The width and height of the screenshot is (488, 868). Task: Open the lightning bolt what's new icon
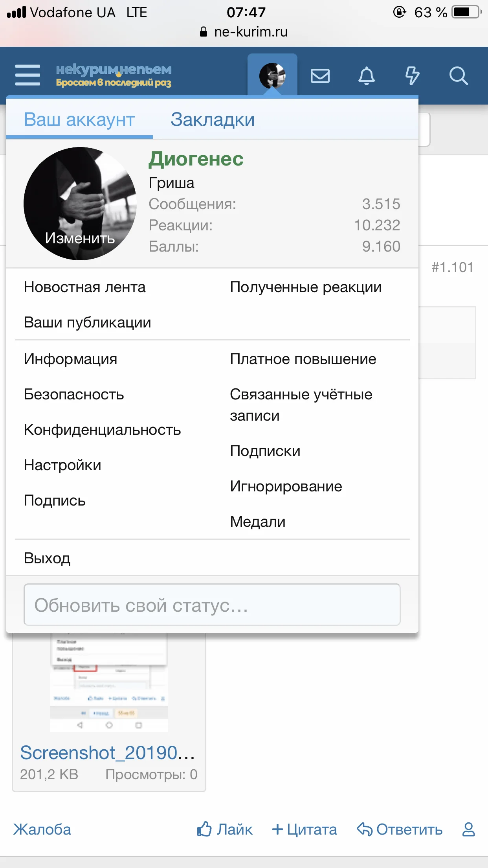[412, 75]
